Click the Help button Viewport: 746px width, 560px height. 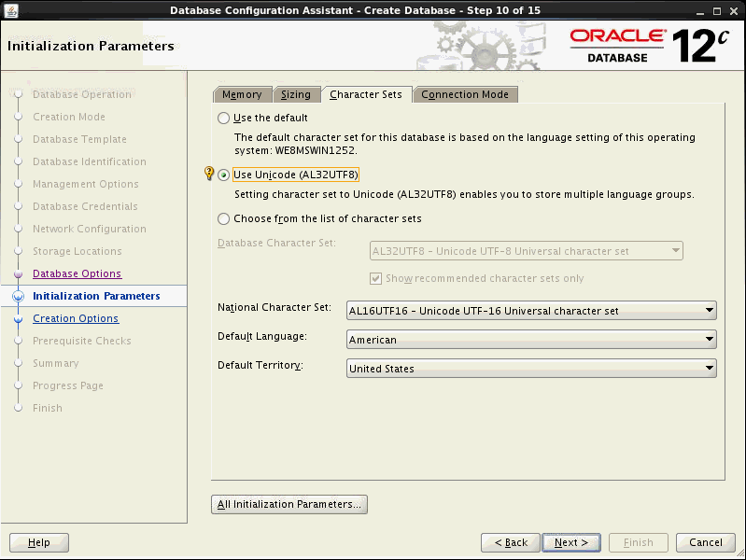pyautogui.click(x=39, y=542)
